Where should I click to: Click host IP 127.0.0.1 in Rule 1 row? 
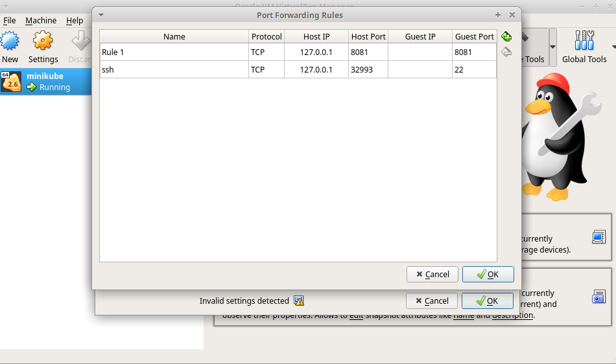pos(316,52)
